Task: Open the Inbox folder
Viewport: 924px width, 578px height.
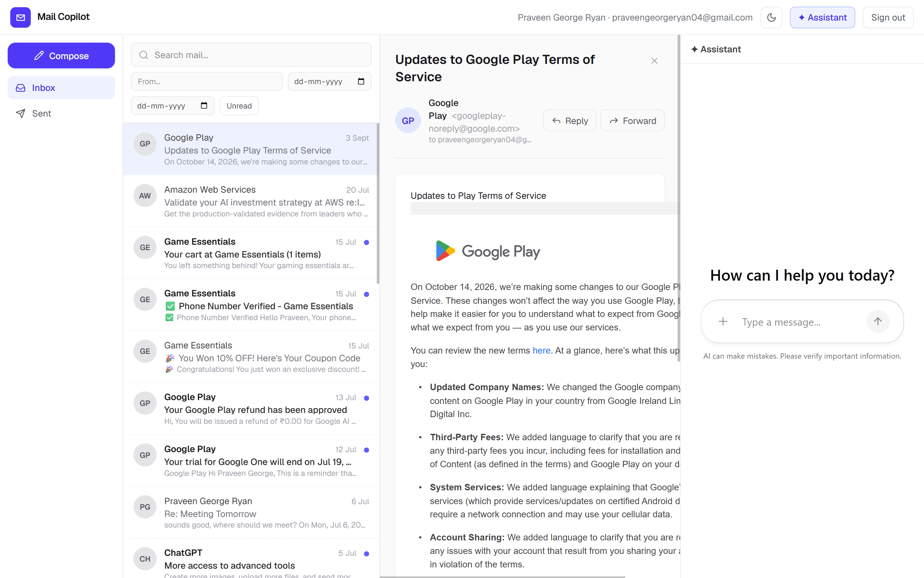Action: pyautogui.click(x=61, y=88)
